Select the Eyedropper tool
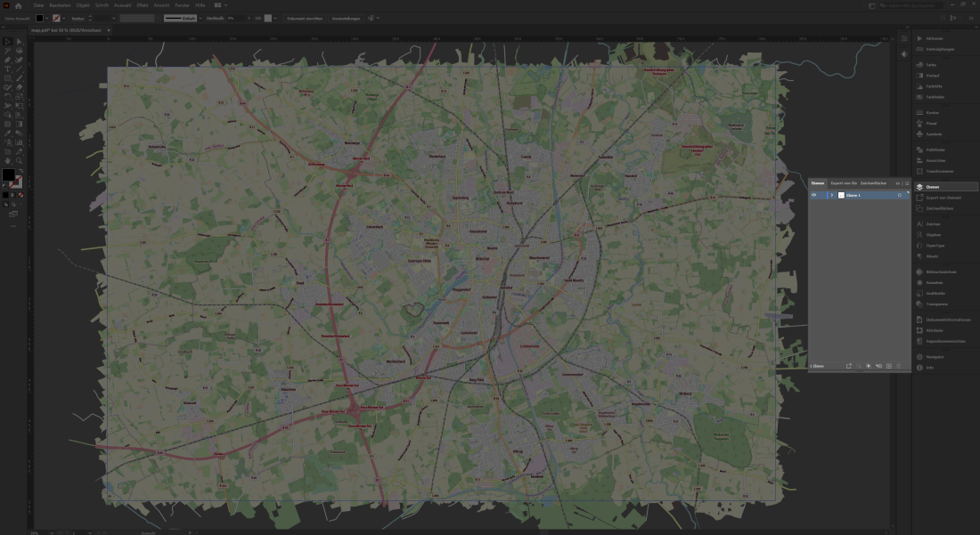 point(7,133)
